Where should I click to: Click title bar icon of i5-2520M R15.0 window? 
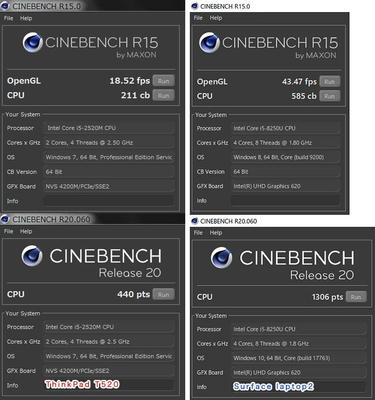pyautogui.click(x=5, y=6)
